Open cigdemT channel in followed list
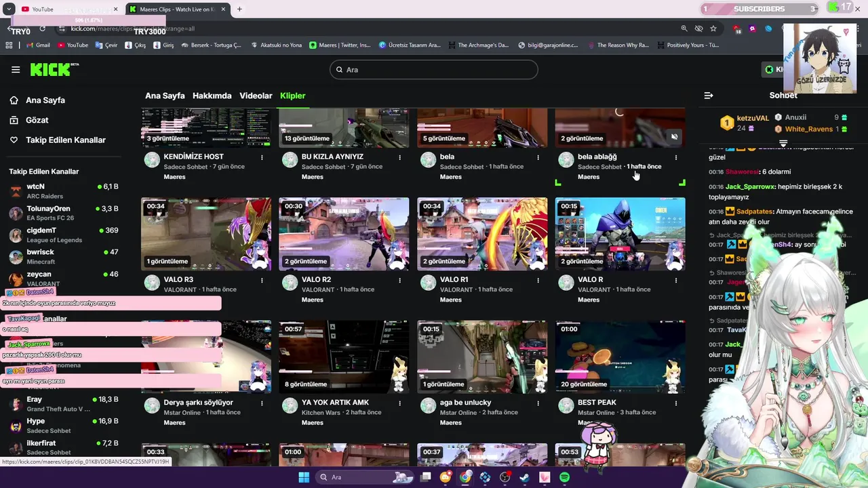868x488 pixels. [x=64, y=235]
